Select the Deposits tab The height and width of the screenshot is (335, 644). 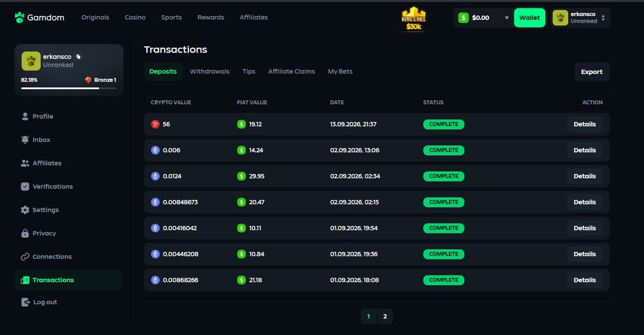[x=163, y=71]
